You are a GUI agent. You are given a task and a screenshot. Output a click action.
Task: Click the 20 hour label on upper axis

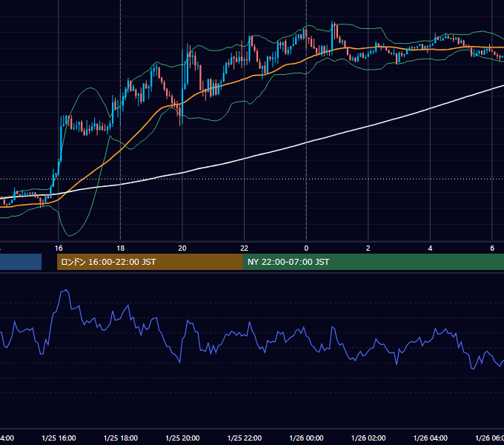coord(182,248)
